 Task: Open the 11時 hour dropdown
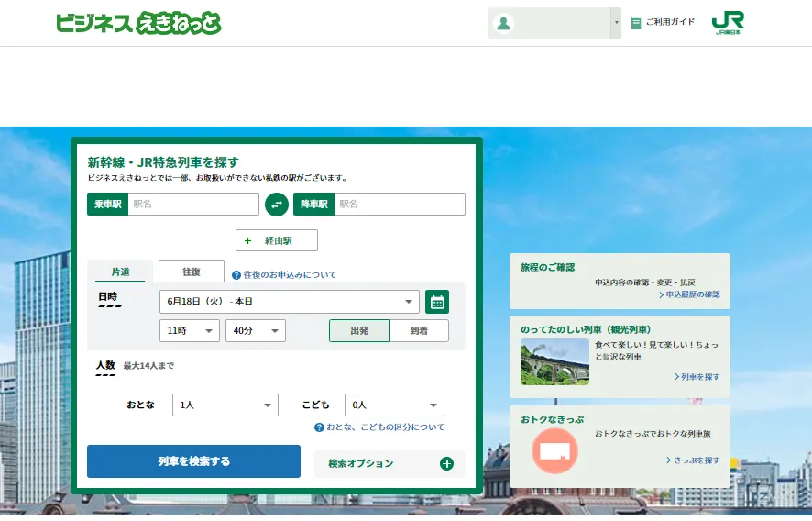[190, 331]
